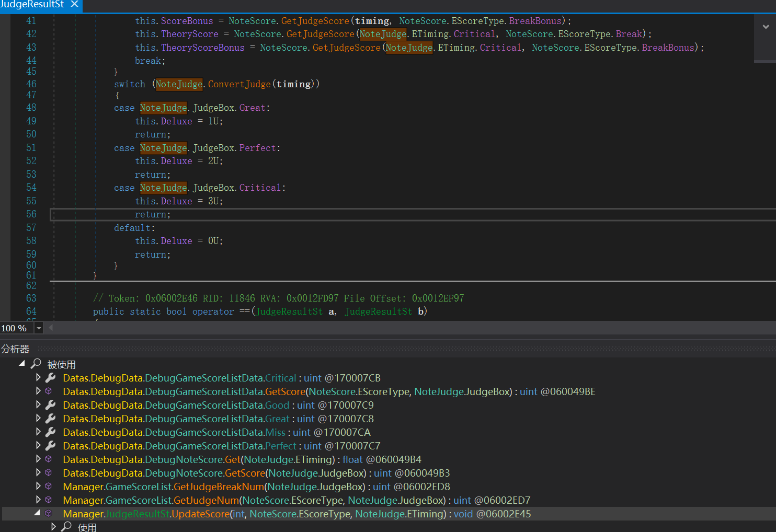Expand the GameScoreList.GetJudgeBreakNum row
This screenshot has height=532, width=776.
click(x=38, y=485)
